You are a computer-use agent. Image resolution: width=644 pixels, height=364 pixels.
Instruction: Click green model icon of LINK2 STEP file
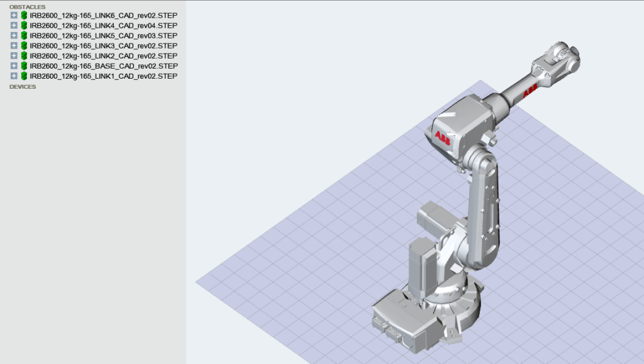pyautogui.click(x=25, y=56)
